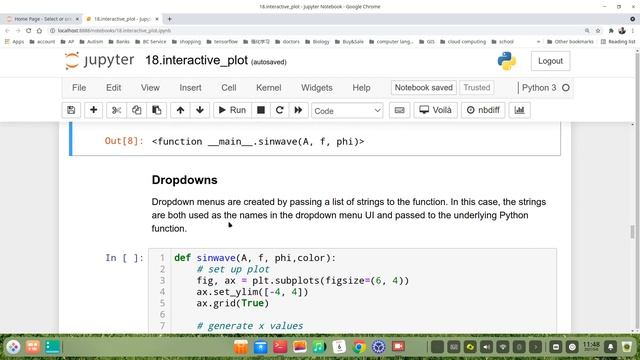
Task: Open the cloud computing bookmarks folder
Action: click(x=463, y=42)
